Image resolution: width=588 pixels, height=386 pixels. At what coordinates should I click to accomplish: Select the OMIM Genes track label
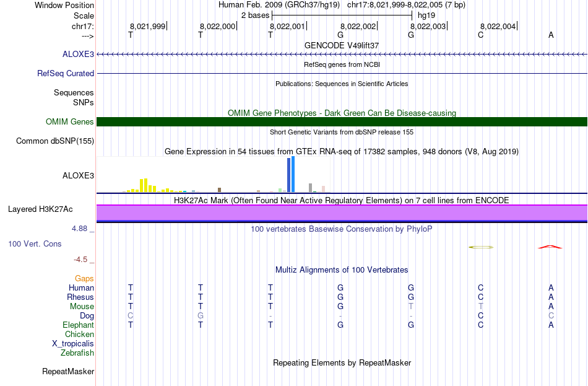click(69, 121)
